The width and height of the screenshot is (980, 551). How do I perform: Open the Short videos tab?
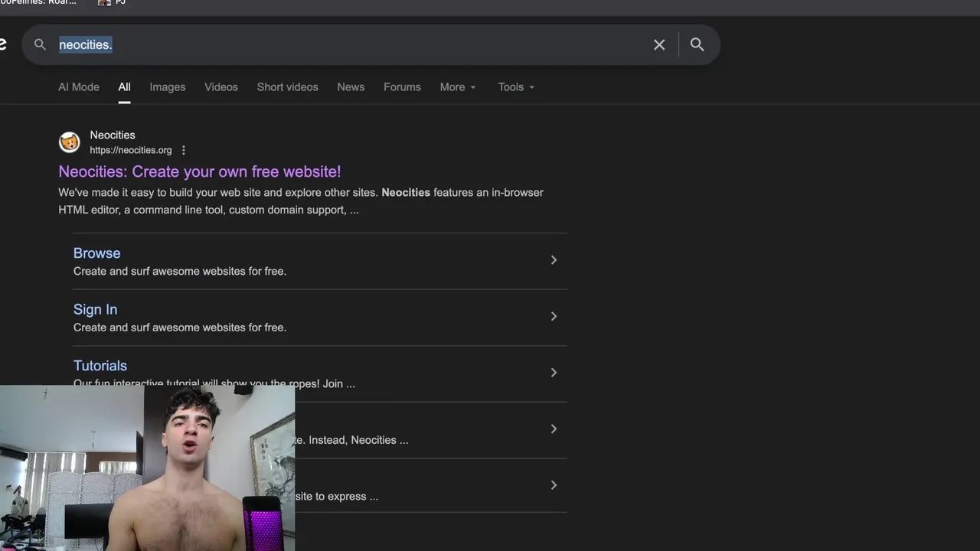pyautogui.click(x=287, y=87)
